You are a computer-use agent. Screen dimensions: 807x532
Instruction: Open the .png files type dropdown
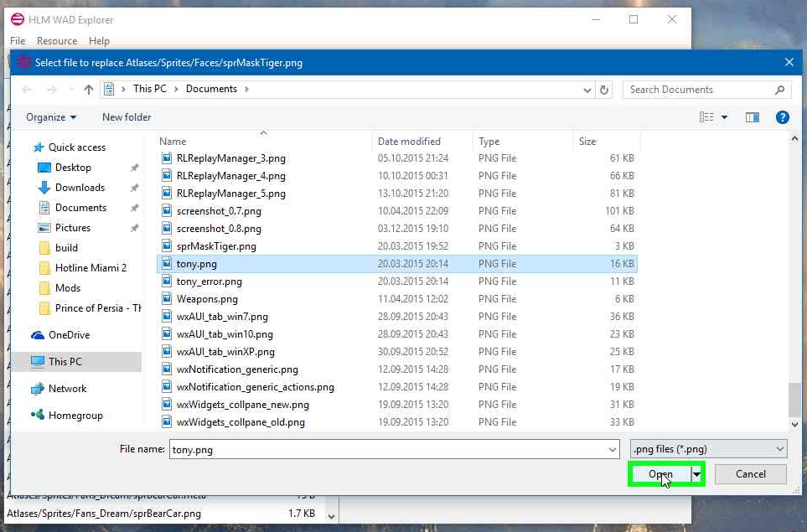[x=708, y=448]
